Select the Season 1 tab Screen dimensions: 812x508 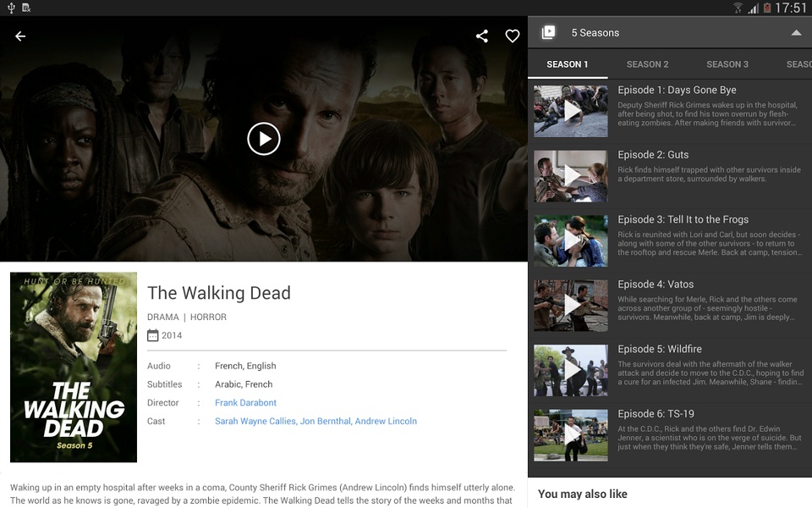(568, 64)
